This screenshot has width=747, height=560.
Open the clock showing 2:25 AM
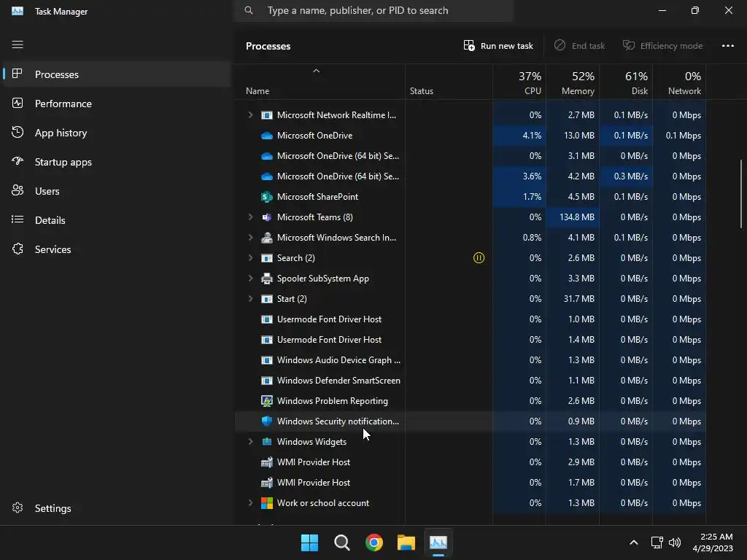click(712, 542)
